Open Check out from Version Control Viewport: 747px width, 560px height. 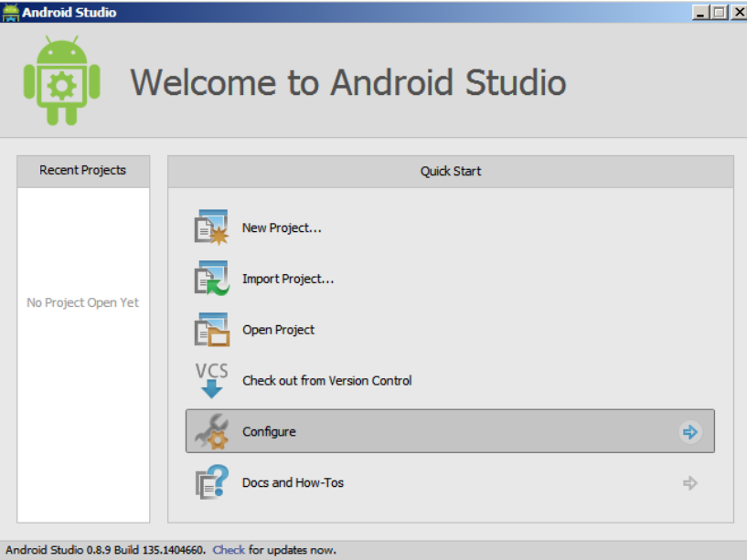326,381
